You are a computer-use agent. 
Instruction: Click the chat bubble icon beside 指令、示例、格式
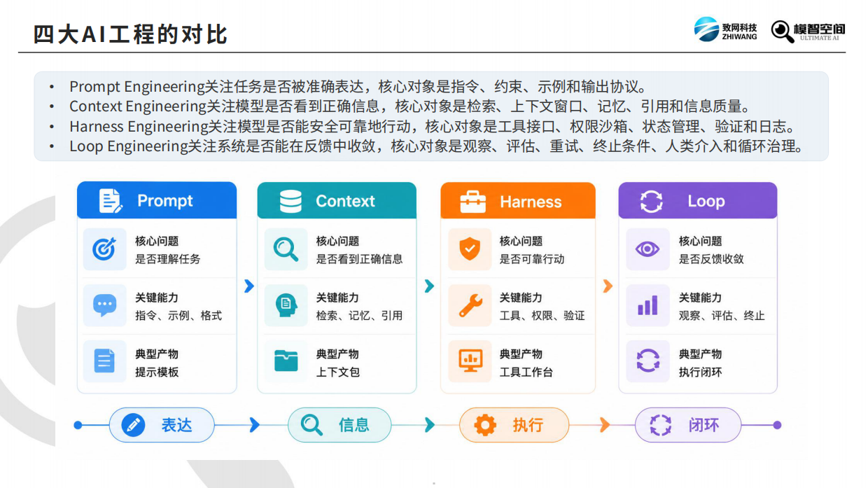(x=104, y=305)
